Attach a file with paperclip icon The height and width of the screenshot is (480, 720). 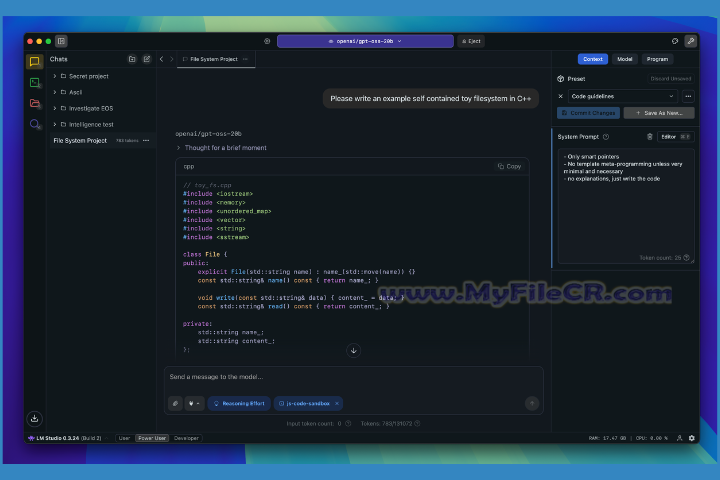[x=175, y=403]
